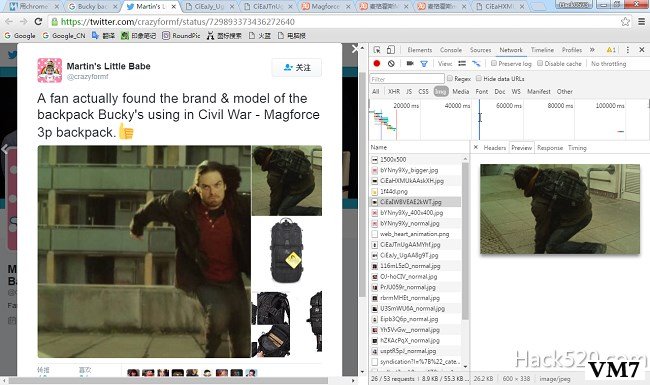Open the DevTools three-dot customize menu
Viewport: 650px width, 385px height.
pyautogui.click(x=628, y=50)
